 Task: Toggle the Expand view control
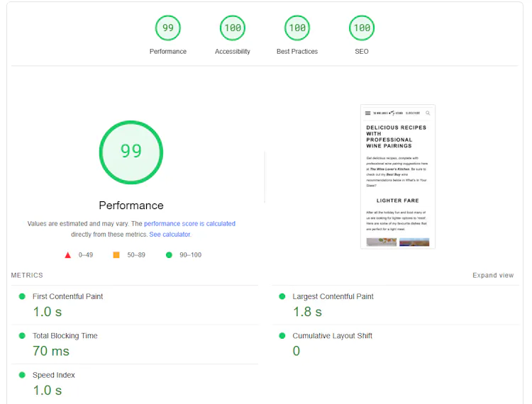point(493,275)
